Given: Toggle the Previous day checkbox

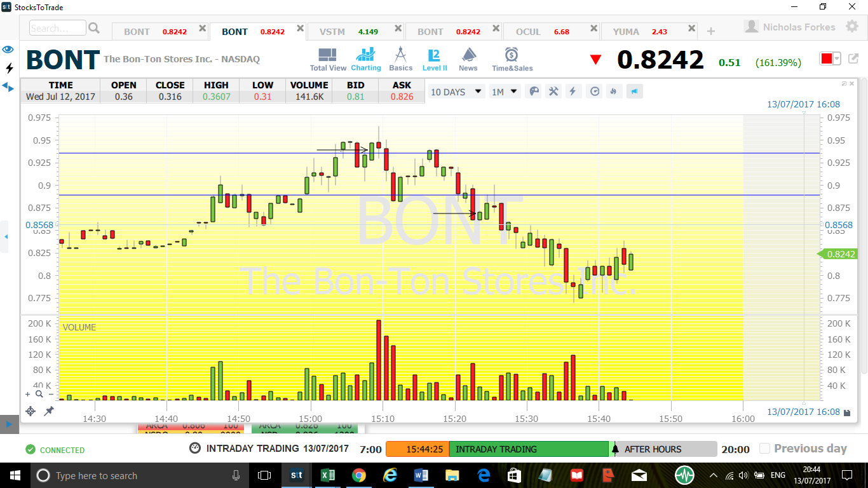Looking at the screenshot, I should click(765, 449).
